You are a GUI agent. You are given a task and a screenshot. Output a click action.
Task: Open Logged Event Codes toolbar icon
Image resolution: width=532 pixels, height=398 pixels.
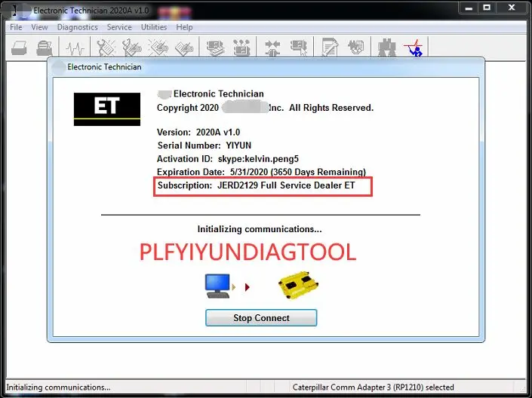click(184, 47)
